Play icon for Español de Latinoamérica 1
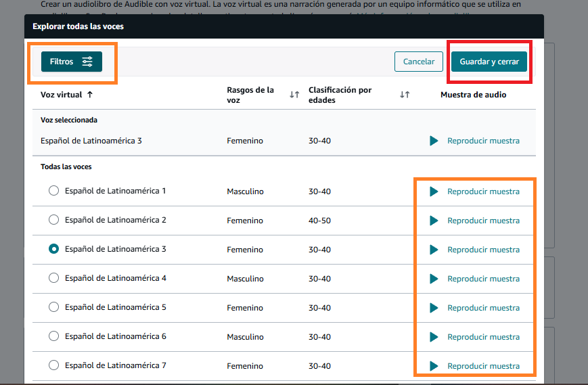 (x=434, y=191)
